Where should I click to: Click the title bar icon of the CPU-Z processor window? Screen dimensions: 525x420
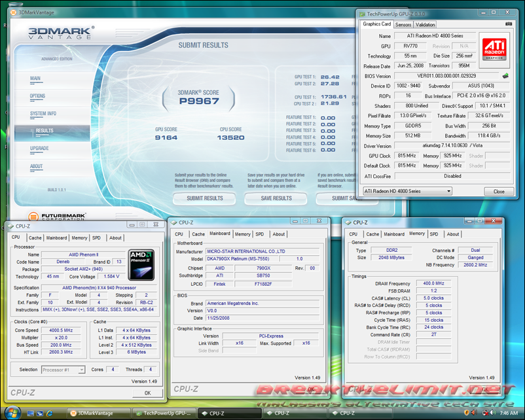10,226
